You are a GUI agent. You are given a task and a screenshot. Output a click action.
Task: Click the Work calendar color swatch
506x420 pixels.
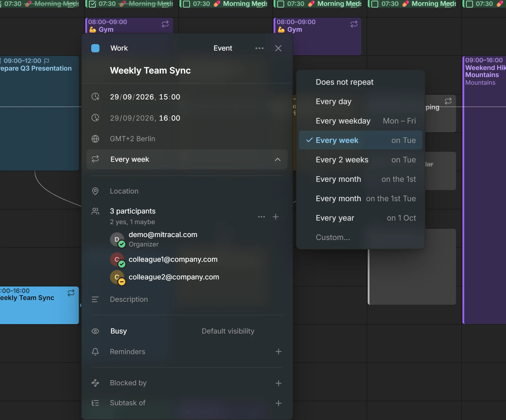[x=95, y=48]
